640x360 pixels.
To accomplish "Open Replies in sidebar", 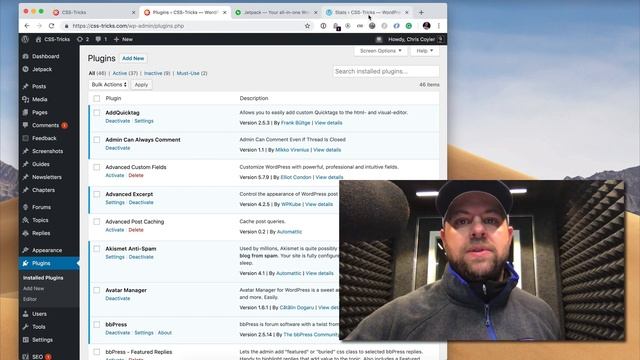I will pyautogui.click(x=41, y=233).
